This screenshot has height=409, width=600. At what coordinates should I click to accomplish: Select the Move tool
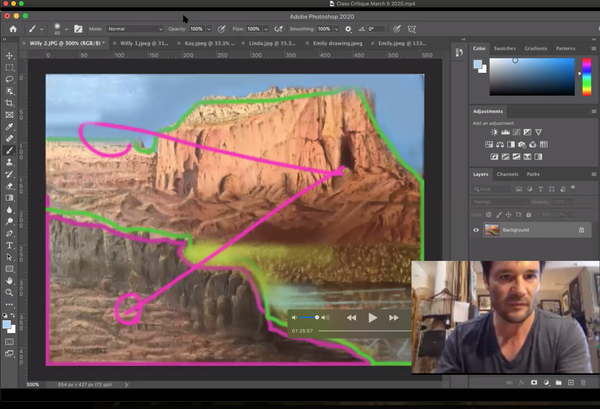[10, 55]
